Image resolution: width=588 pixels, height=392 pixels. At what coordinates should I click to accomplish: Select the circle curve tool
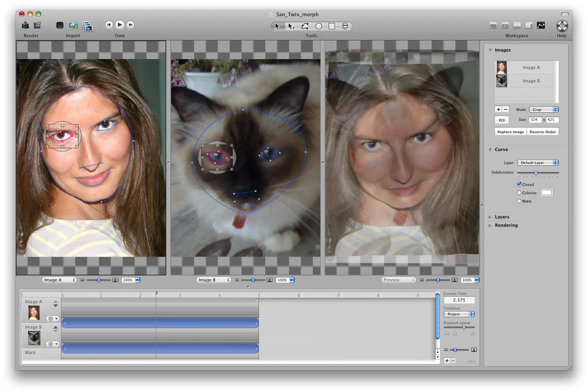[x=319, y=26]
